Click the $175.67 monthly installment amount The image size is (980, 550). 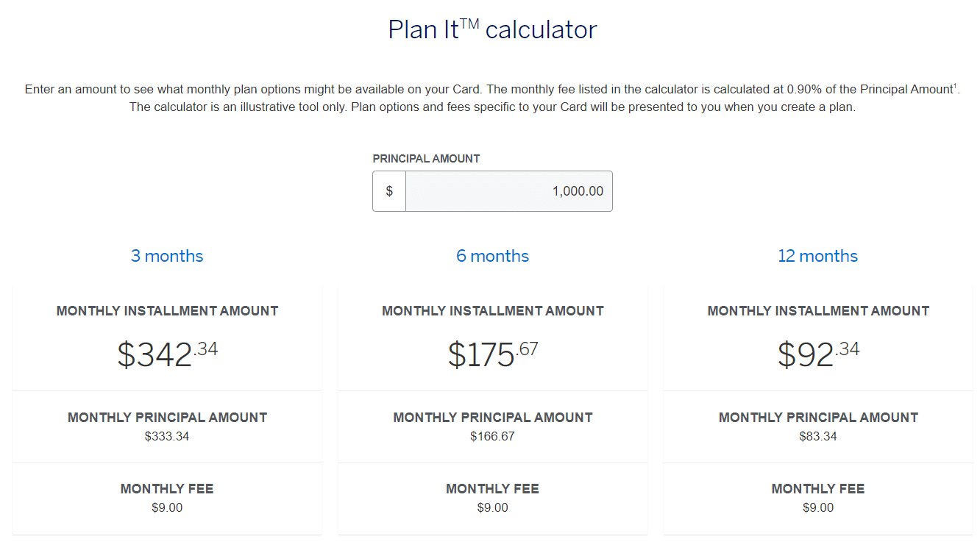pos(492,354)
